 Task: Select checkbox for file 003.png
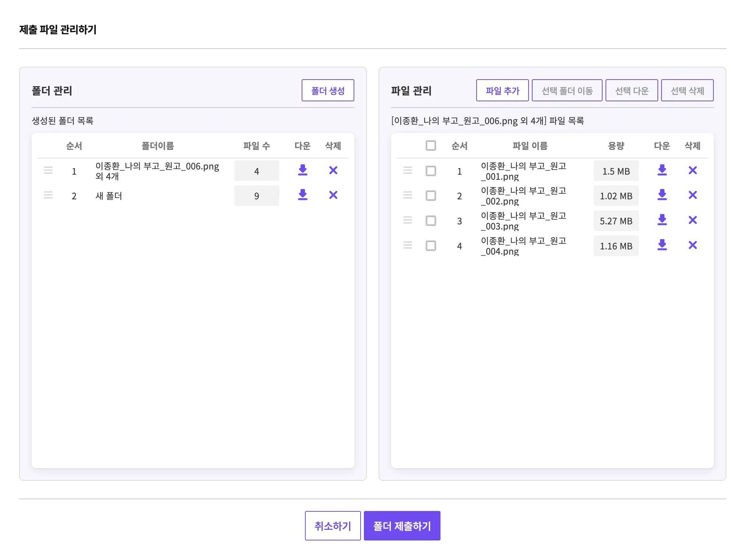[431, 221]
